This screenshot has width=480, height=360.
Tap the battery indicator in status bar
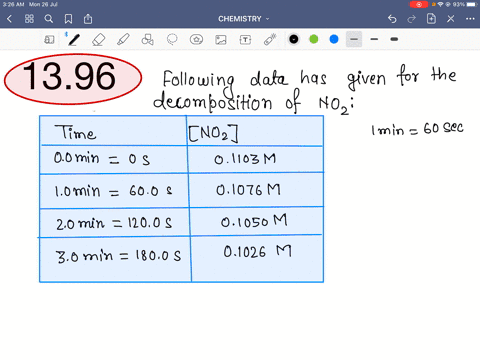[x=472, y=4]
